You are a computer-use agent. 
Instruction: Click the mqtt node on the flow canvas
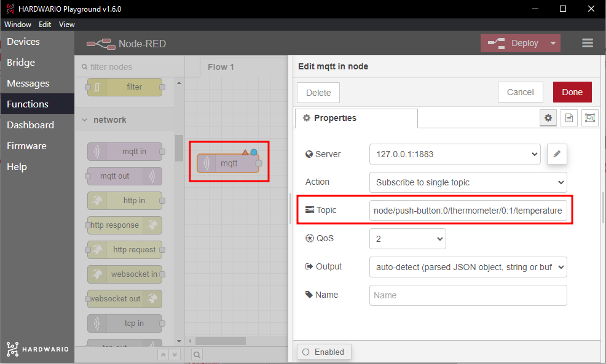[x=228, y=163]
